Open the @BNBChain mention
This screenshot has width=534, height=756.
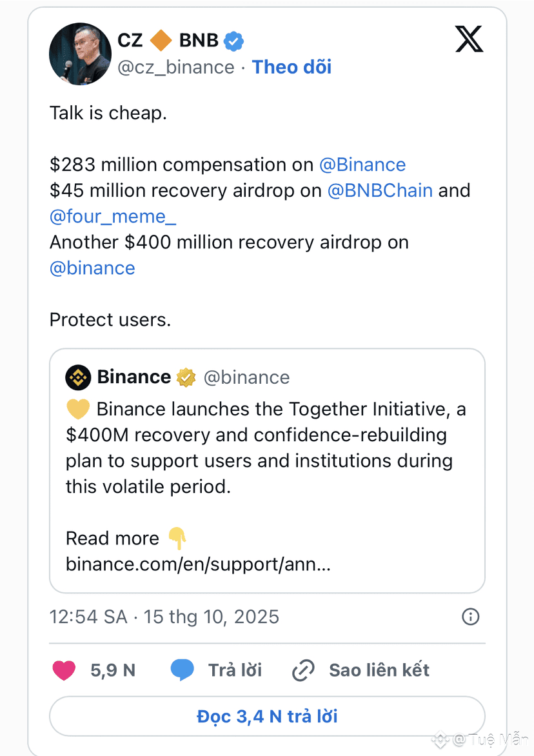pos(380,190)
